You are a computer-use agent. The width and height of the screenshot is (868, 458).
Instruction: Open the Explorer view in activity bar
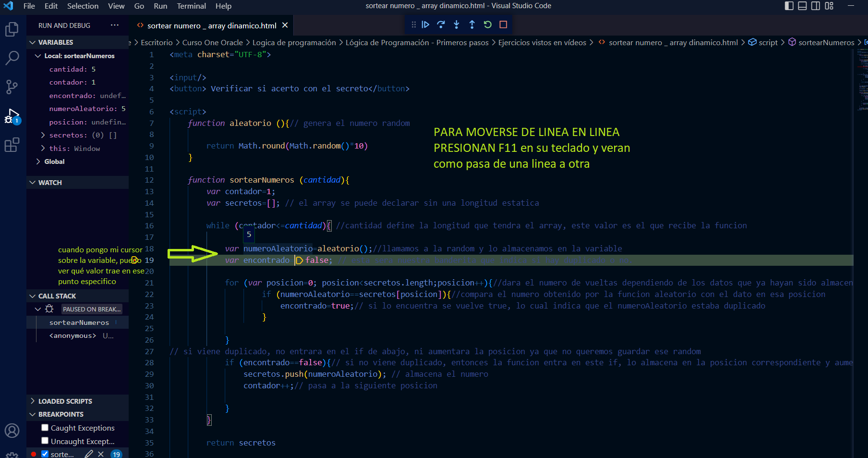(x=12, y=30)
